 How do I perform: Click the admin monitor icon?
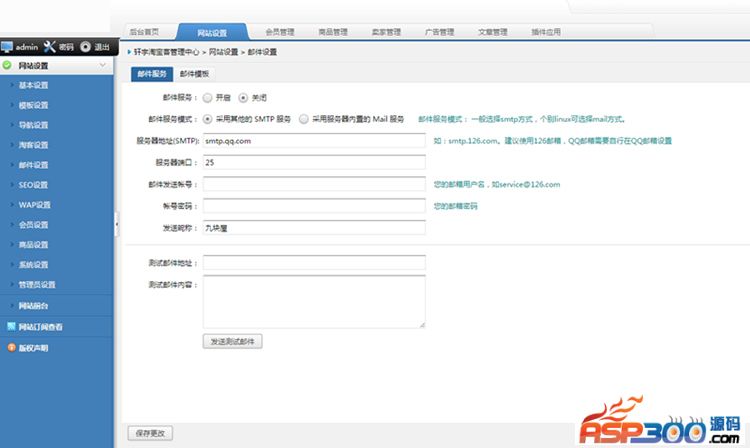click(x=7, y=47)
